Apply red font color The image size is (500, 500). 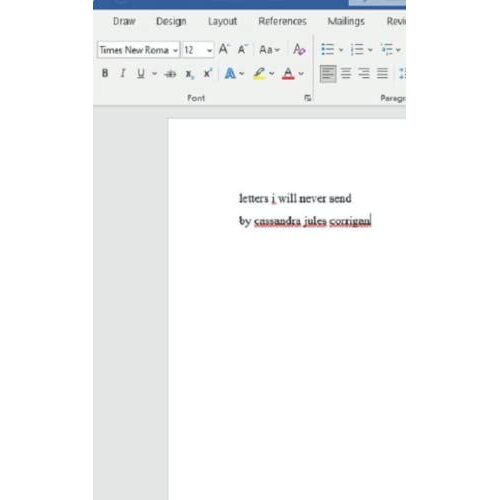coord(288,73)
